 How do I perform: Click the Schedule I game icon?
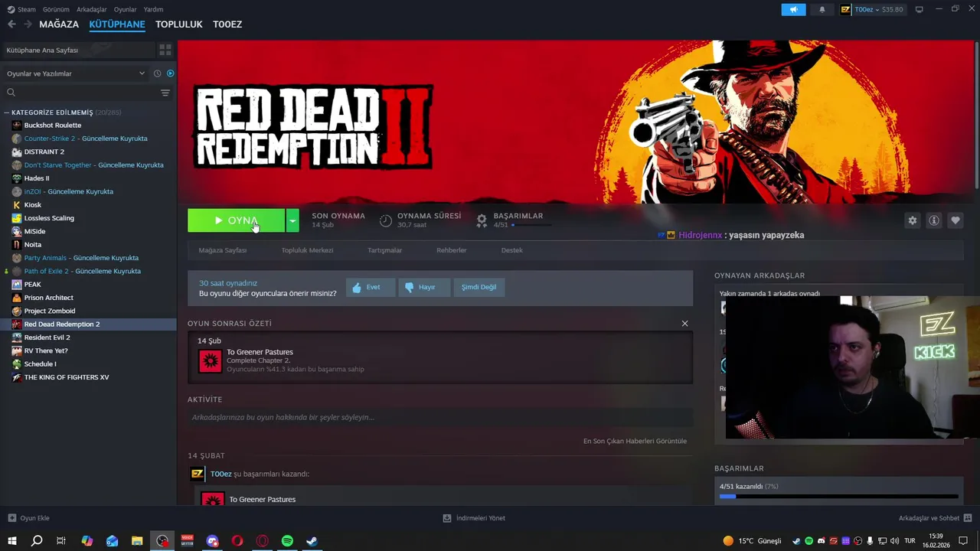[x=17, y=364]
